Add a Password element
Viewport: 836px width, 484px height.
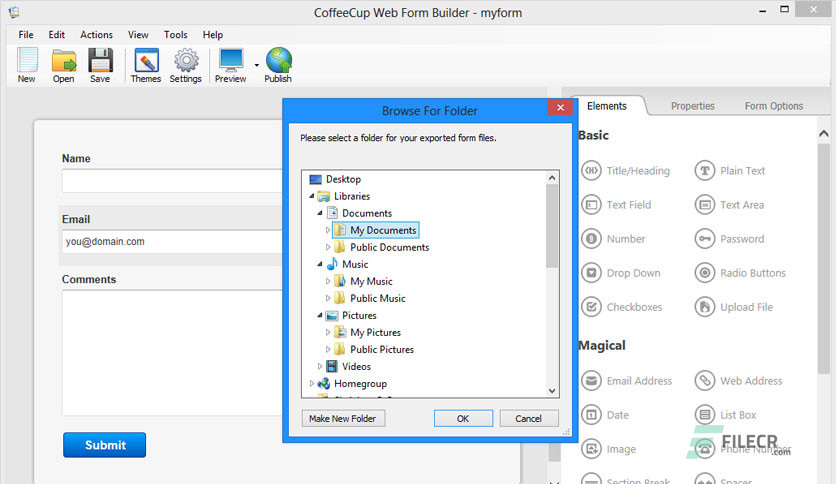point(729,239)
